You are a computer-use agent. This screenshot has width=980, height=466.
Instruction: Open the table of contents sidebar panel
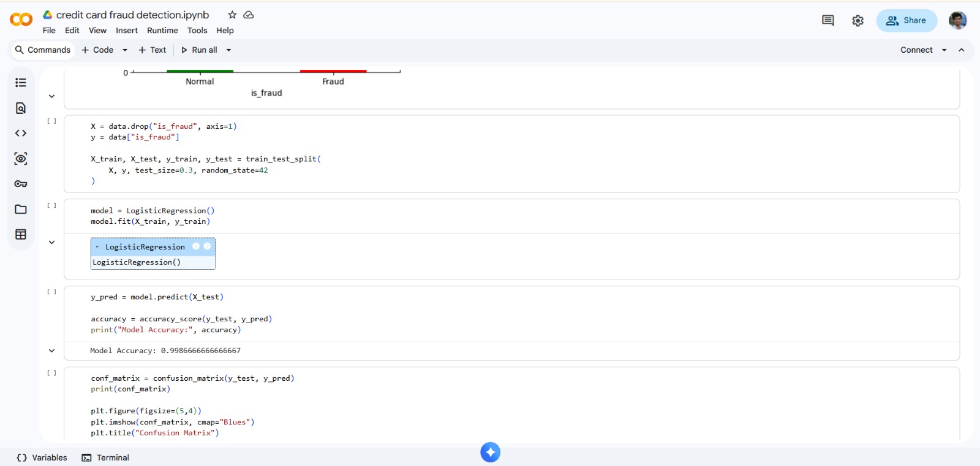pos(21,83)
